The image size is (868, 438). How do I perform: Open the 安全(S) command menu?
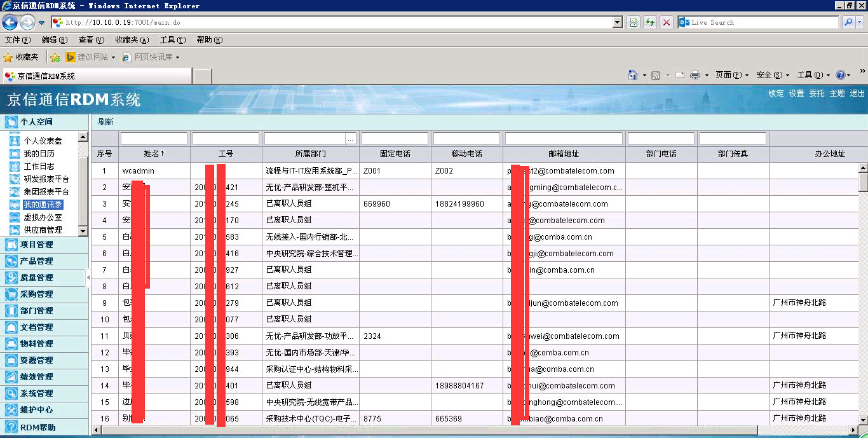tap(773, 75)
